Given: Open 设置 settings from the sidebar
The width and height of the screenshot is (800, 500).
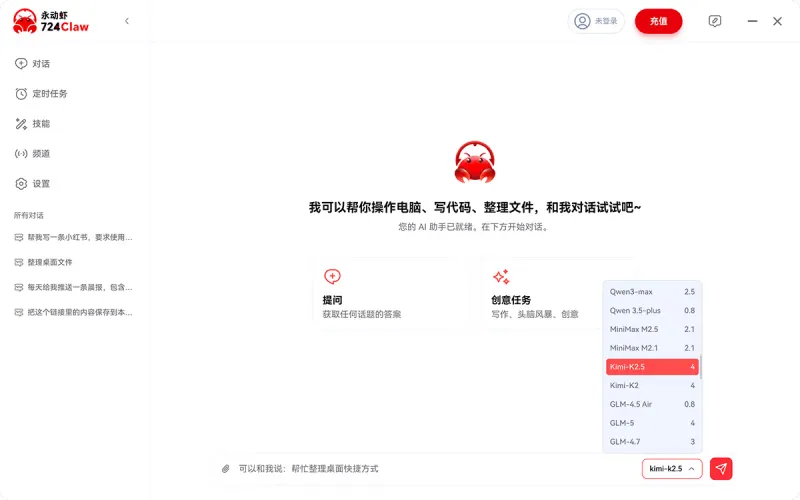Looking at the screenshot, I should point(33,184).
